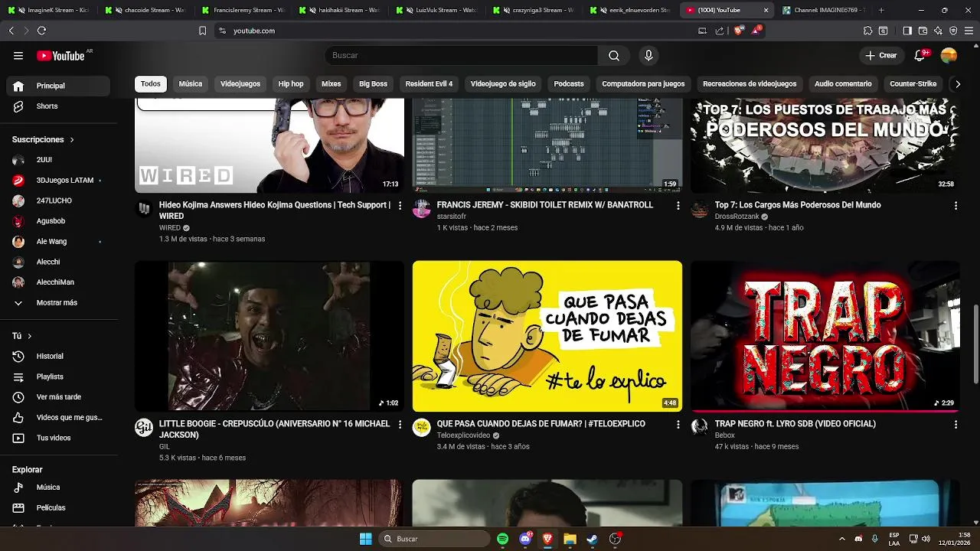The width and height of the screenshot is (980, 551).
Task: Open options for Little Boogie video
Action: (x=400, y=425)
